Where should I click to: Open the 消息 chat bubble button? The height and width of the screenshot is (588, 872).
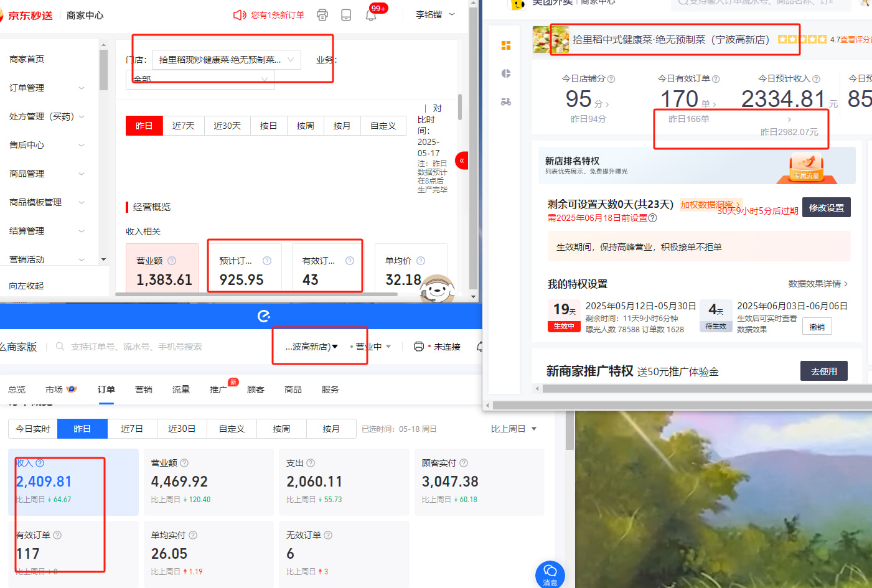coord(550,574)
